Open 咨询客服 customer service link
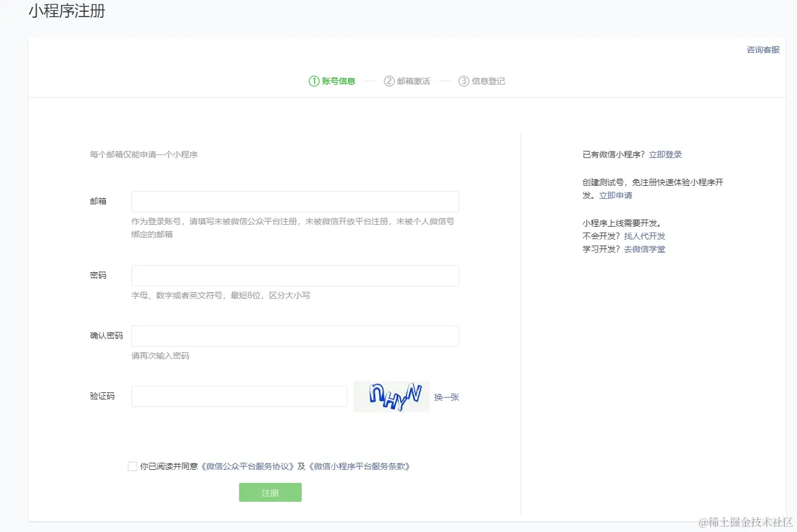Viewport: 797px width, 532px height. coord(763,50)
